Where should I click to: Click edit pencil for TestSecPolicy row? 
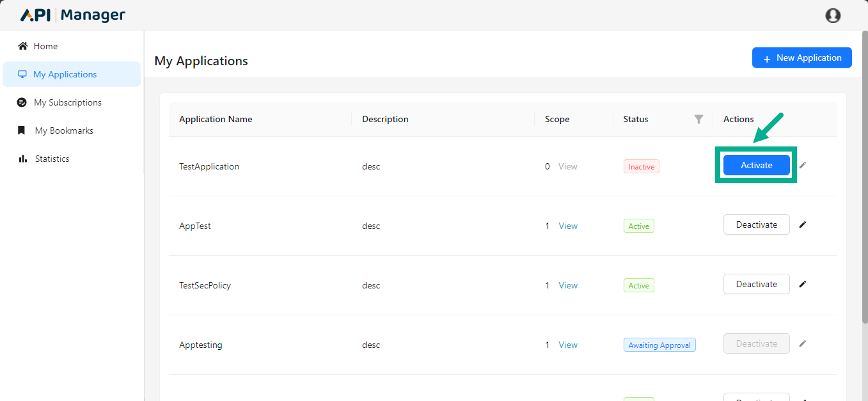pos(803,284)
